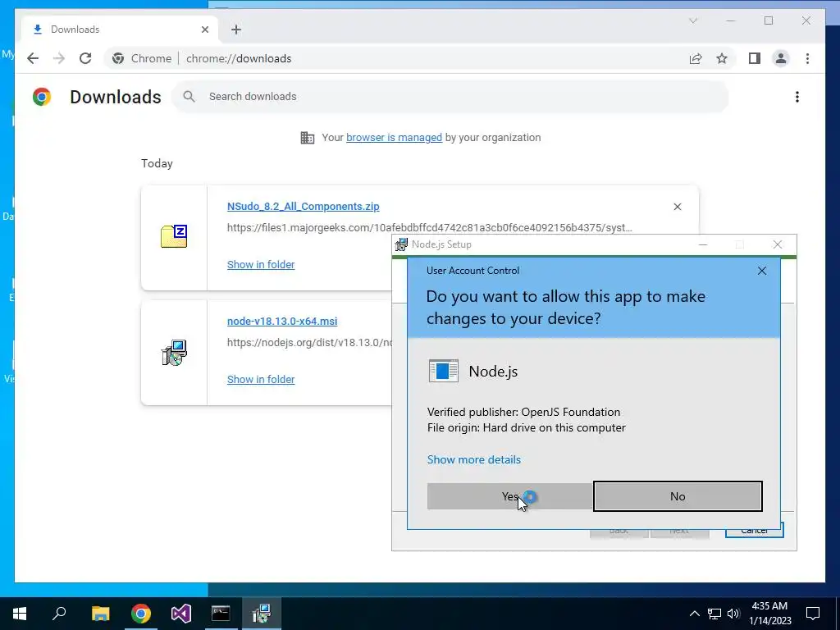
Task: Open Chrome tab search chevron
Action: pyautogui.click(x=693, y=21)
